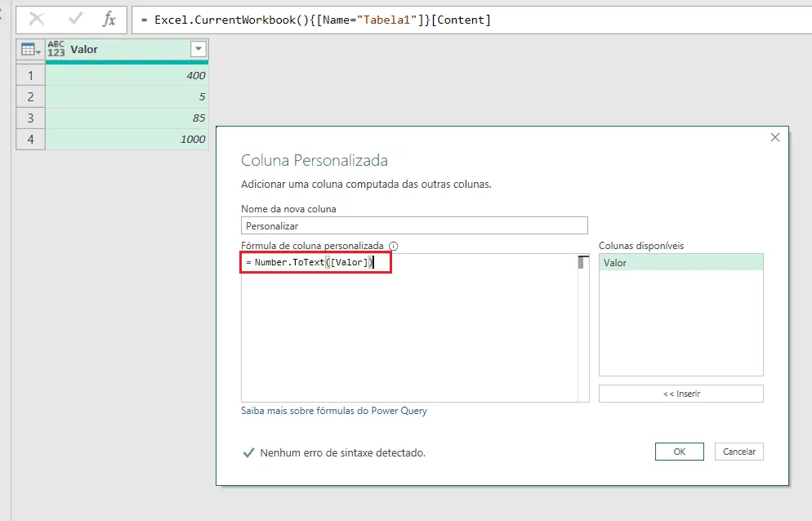Select row number 2 header

coord(30,97)
